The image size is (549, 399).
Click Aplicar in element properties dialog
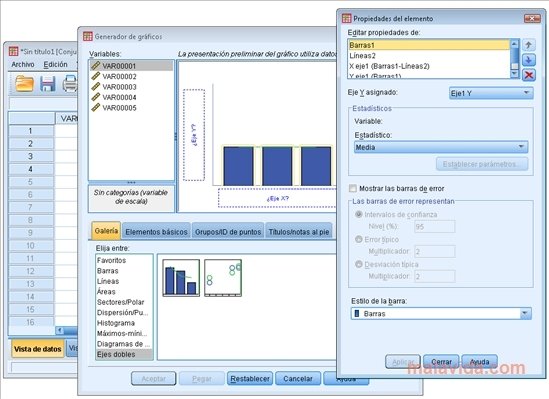[403, 362]
